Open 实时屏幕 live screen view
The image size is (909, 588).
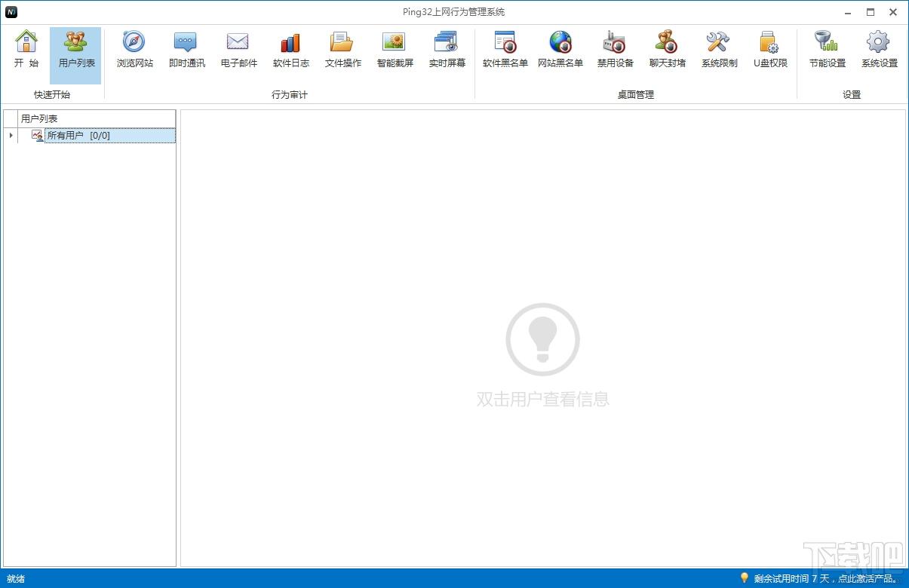tap(447, 50)
